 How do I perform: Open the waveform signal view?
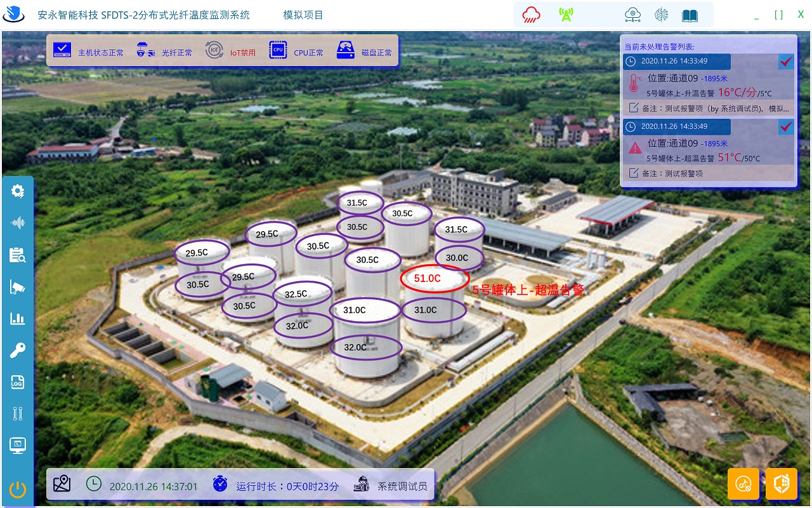[x=17, y=223]
